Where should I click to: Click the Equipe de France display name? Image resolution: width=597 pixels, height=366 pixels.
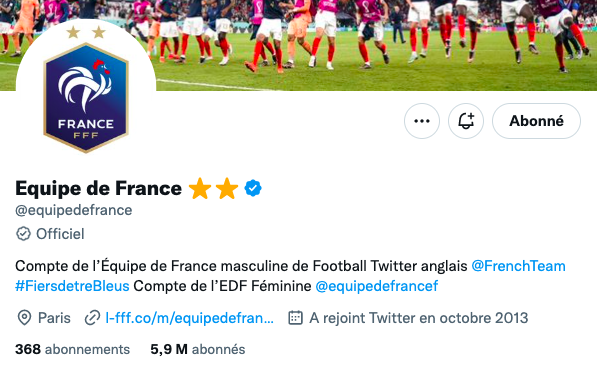click(x=99, y=188)
